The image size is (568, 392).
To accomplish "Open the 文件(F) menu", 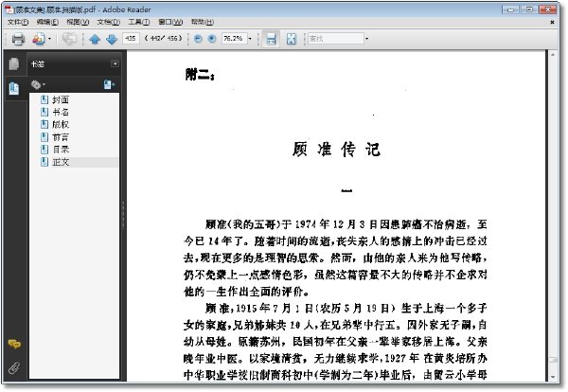I will pyautogui.click(x=18, y=22).
